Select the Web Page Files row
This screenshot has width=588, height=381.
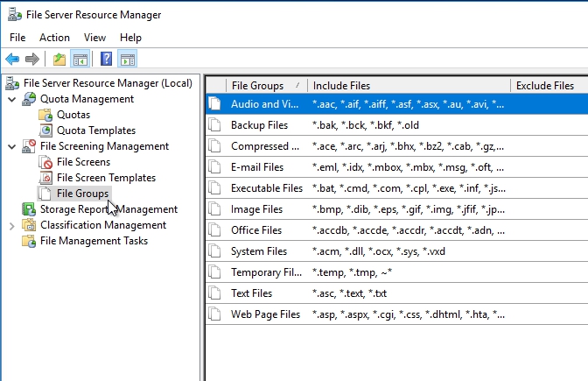[266, 314]
